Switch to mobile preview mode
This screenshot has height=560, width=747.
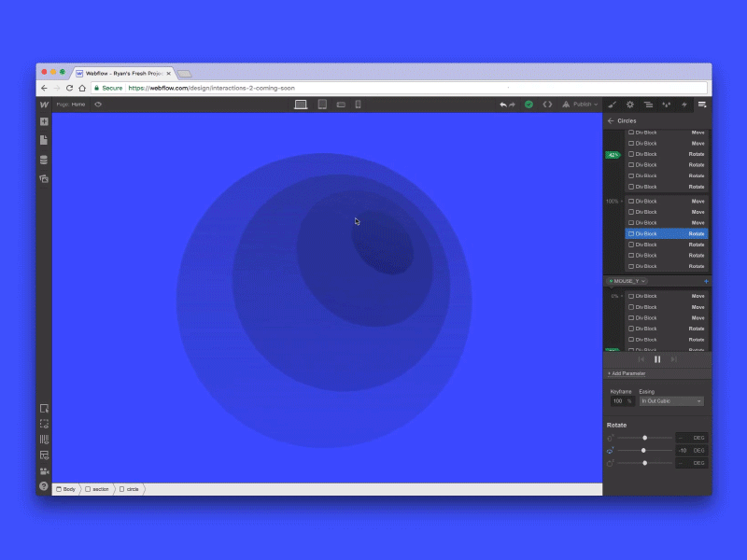tap(358, 104)
